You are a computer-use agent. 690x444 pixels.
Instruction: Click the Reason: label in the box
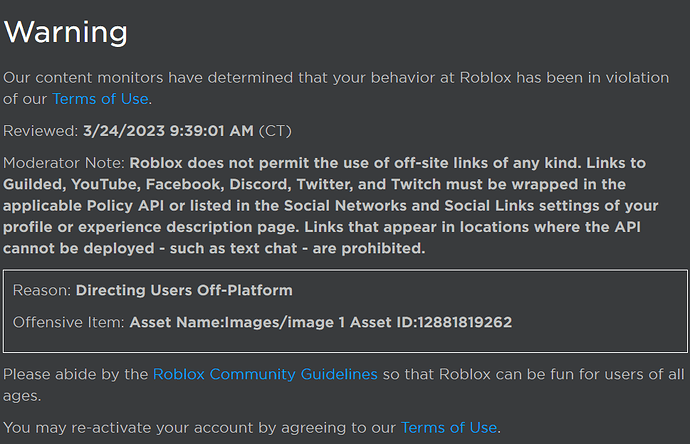coord(42,290)
